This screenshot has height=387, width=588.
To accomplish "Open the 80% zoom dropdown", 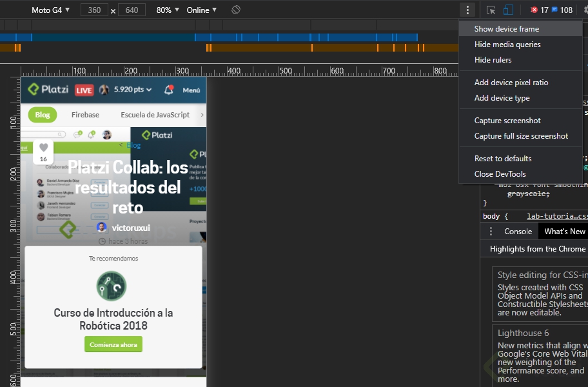I will tap(168, 10).
